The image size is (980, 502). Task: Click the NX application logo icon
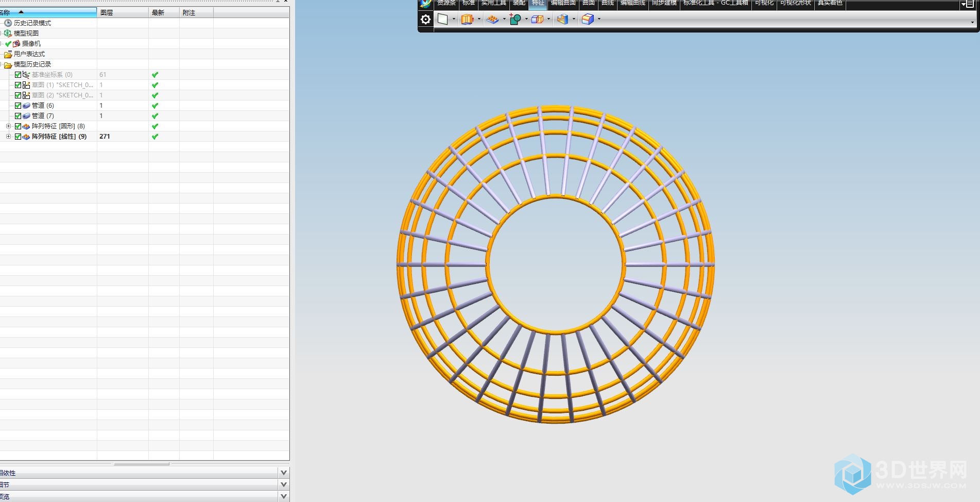tap(425, 4)
